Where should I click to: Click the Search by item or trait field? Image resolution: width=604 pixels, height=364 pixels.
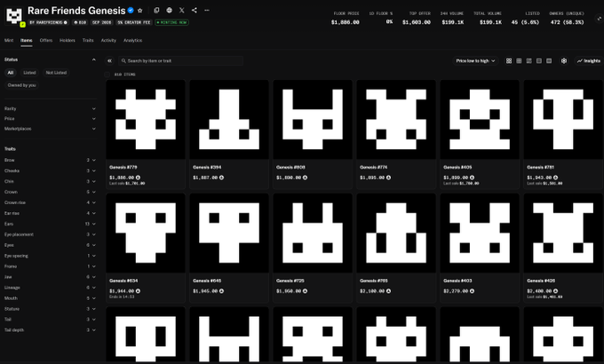(180, 61)
